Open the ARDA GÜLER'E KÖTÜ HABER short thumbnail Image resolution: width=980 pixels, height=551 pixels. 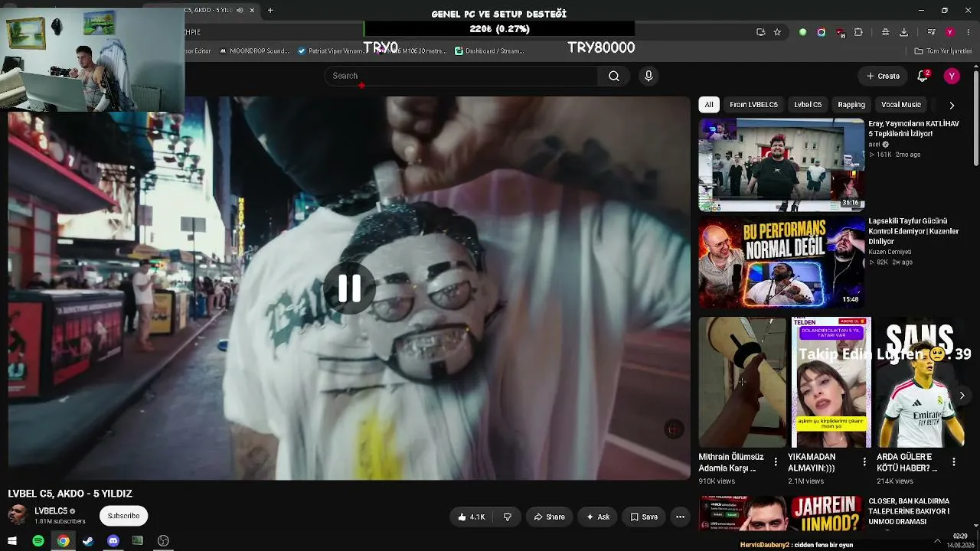920,382
